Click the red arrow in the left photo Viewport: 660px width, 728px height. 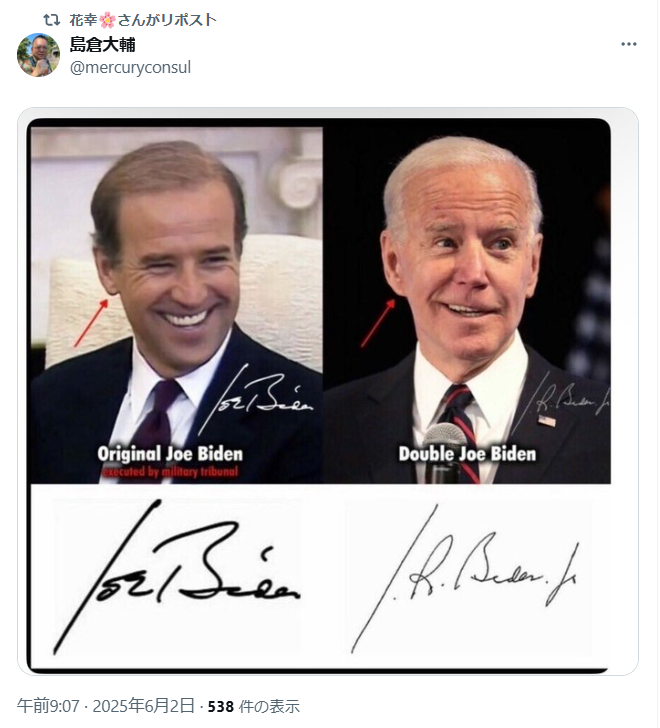[91, 323]
